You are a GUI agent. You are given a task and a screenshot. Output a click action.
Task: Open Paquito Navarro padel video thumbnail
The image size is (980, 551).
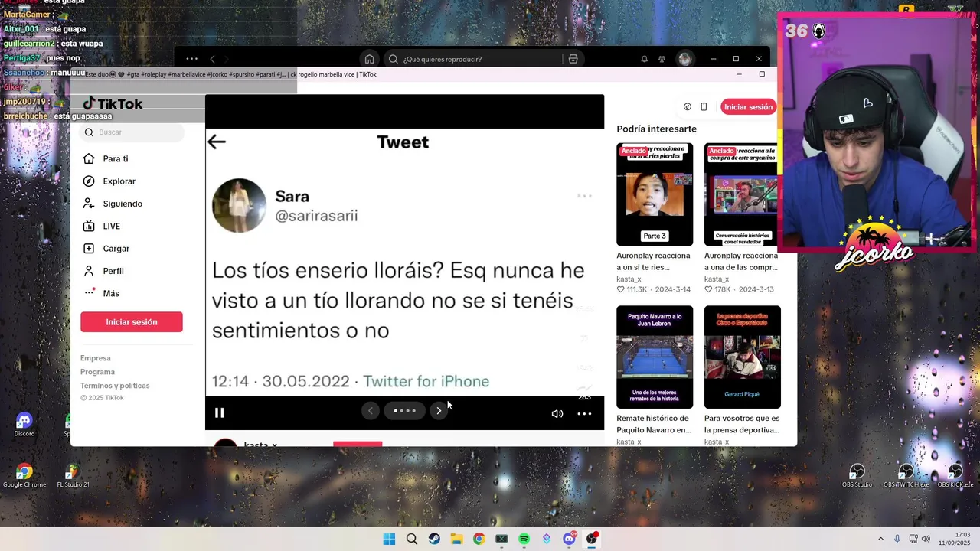[x=655, y=357]
